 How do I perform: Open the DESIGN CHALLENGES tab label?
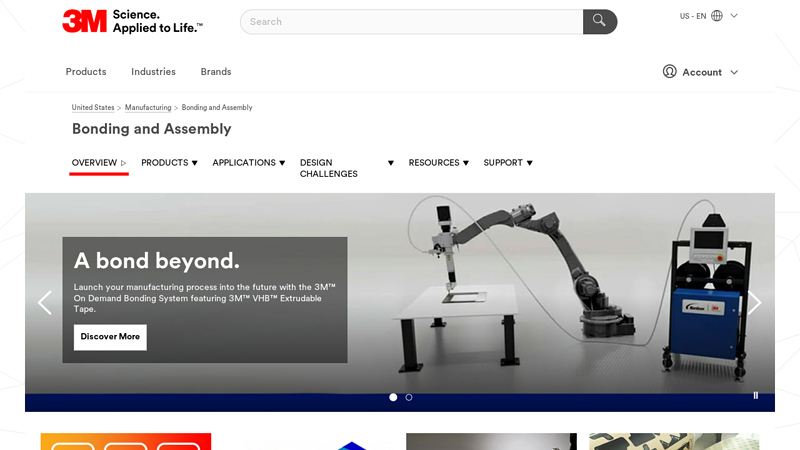pos(329,168)
